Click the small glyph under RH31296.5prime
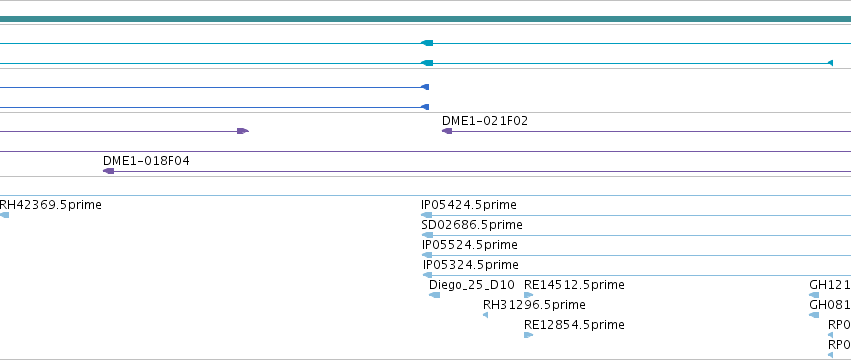851x360 pixels. pos(485,315)
